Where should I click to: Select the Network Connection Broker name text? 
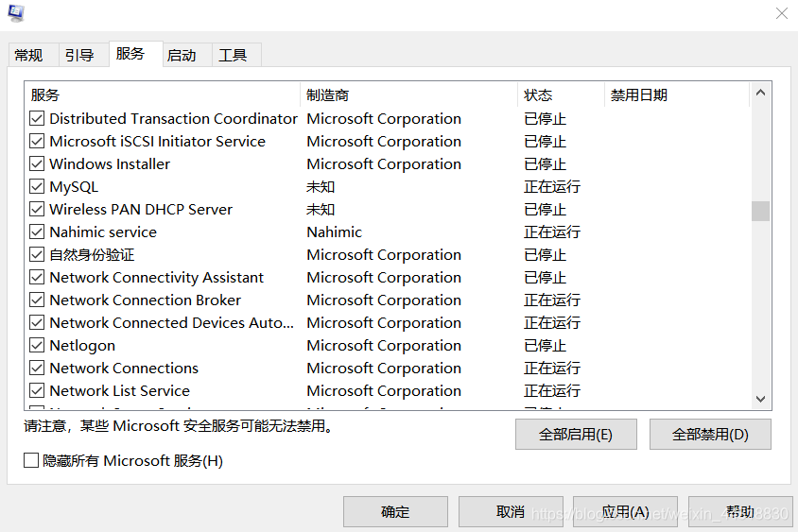point(145,300)
